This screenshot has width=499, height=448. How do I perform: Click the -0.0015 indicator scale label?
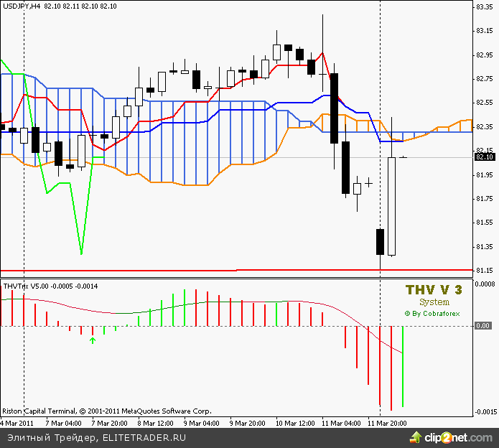[x=485, y=412]
